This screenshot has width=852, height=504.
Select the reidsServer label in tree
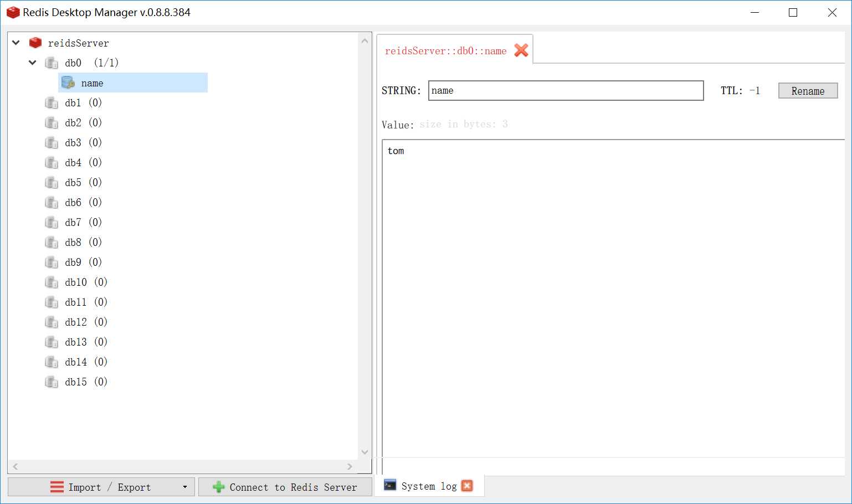pyautogui.click(x=79, y=43)
